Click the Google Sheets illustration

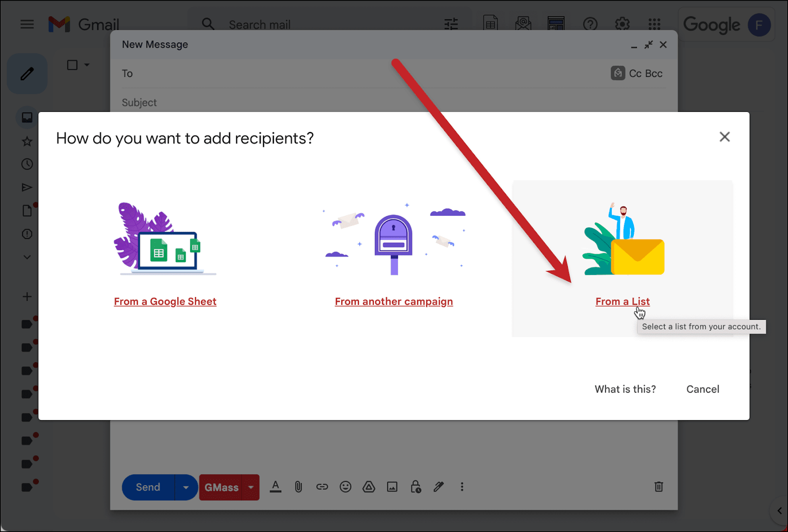point(165,239)
